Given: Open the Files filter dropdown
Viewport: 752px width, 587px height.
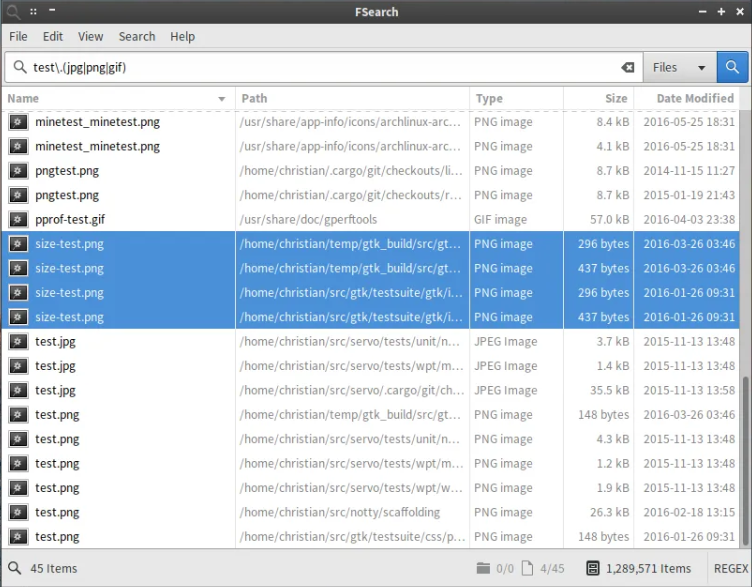Looking at the screenshot, I should [x=680, y=67].
